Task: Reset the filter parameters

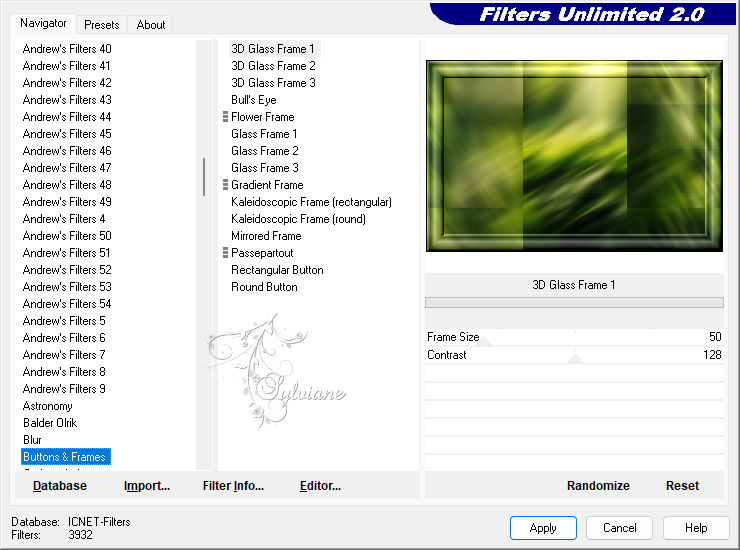Action: coord(682,485)
